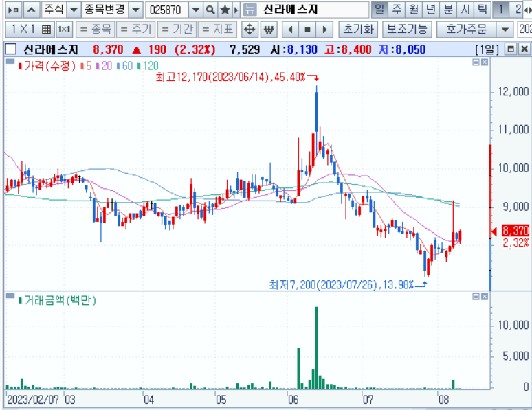Viewport: 532px width, 410px height.
Task: Click the stop square playback button
Action: point(308,30)
